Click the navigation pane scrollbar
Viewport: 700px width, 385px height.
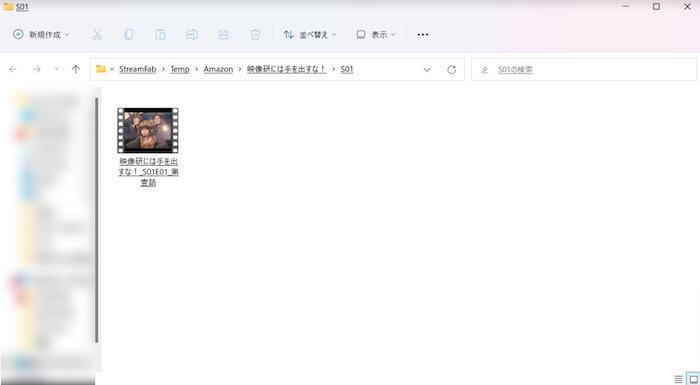click(97, 220)
